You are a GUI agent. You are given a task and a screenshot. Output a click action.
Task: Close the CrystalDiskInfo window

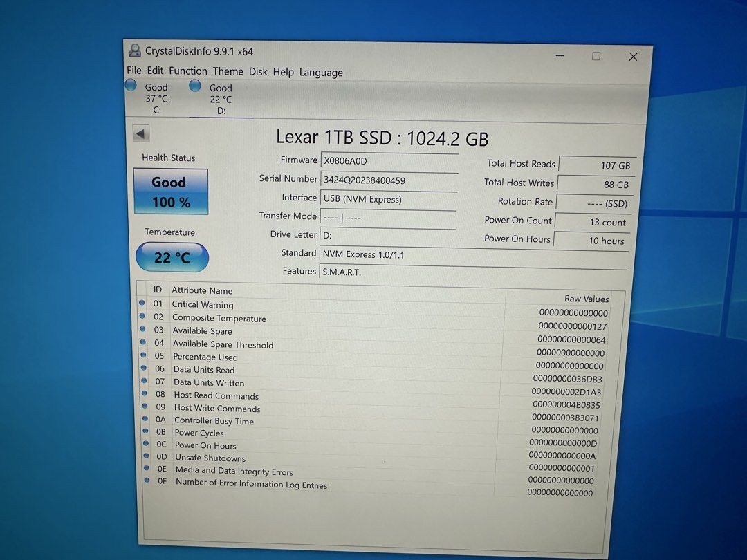pyautogui.click(x=633, y=57)
